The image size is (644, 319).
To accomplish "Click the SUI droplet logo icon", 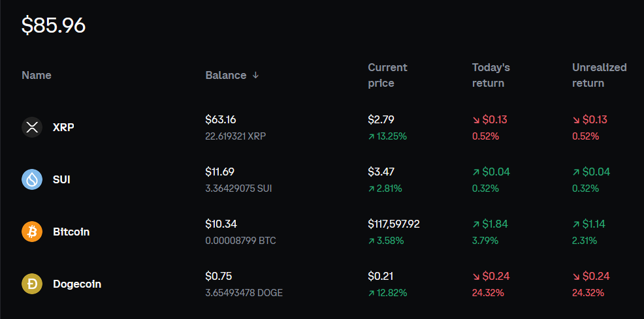I will pyautogui.click(x=32, y=179).
